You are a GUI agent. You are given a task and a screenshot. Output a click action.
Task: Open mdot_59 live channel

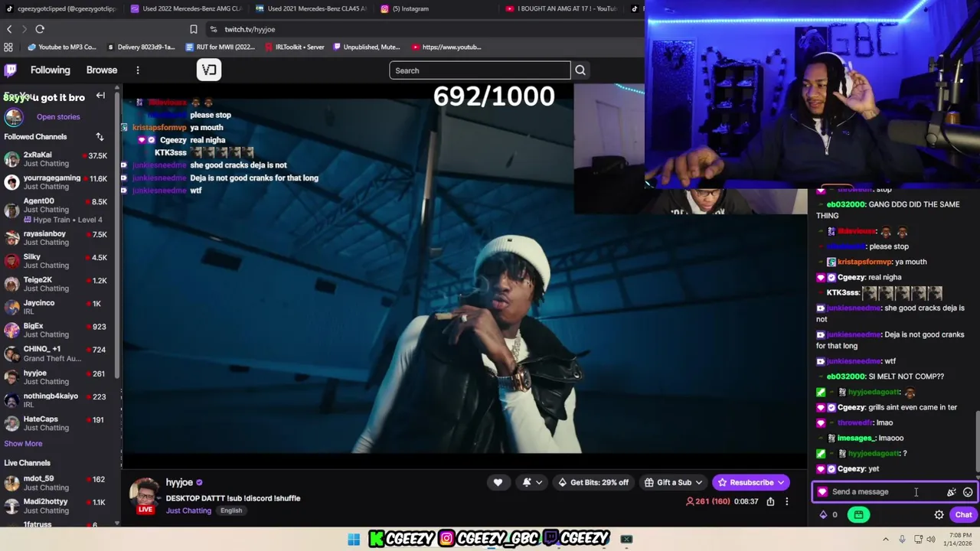[x=57, y=483]
